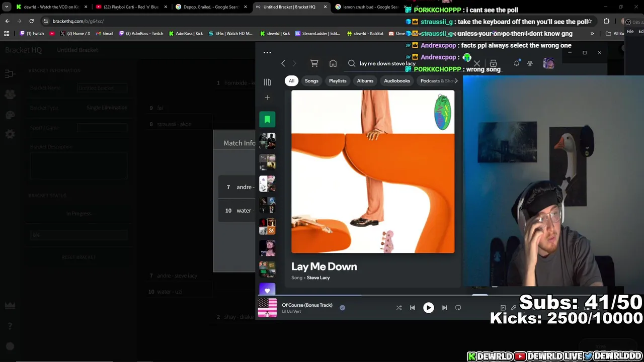The width and height of the screenshot is (644, 362).
Task: Select the All search filter
Action: tap(291, 80)
